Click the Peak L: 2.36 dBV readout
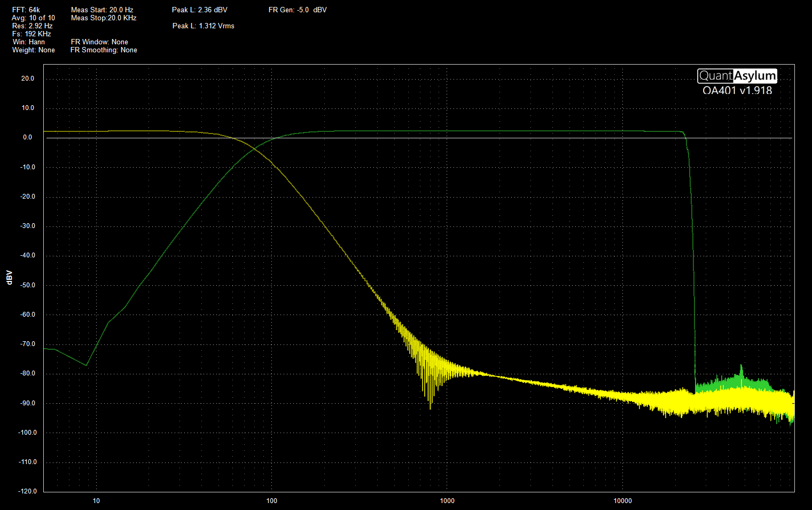Screen dimensions: 812x510 [199, 10]
